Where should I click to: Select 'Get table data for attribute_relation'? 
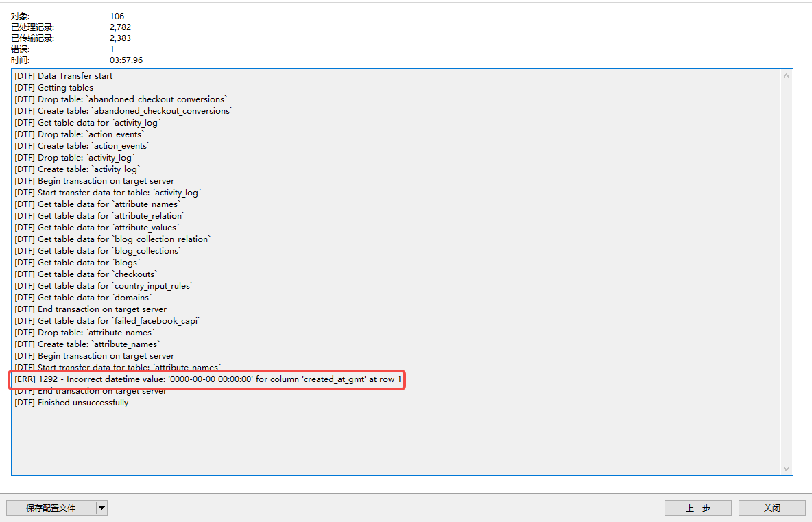point(99,216)
